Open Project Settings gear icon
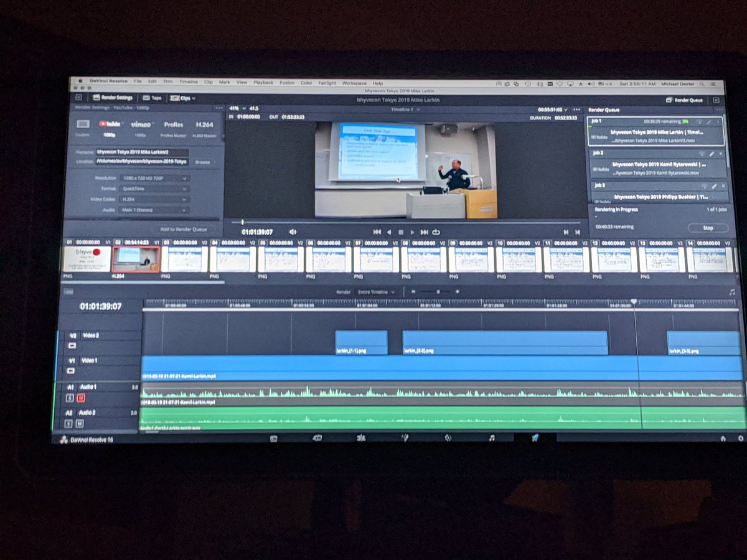This screenshot has height=560, width=747. [740, 439]
